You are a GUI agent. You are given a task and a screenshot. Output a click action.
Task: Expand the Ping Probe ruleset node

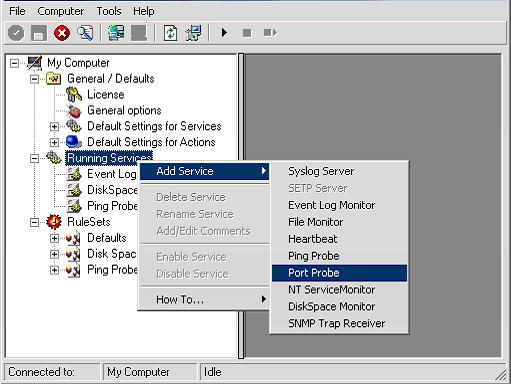[x=54, y=270]
